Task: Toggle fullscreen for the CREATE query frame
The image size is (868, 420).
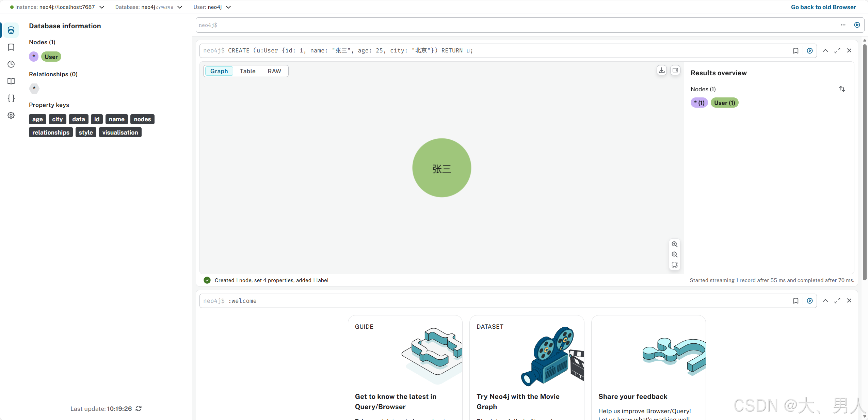Action: pos(837,51)
